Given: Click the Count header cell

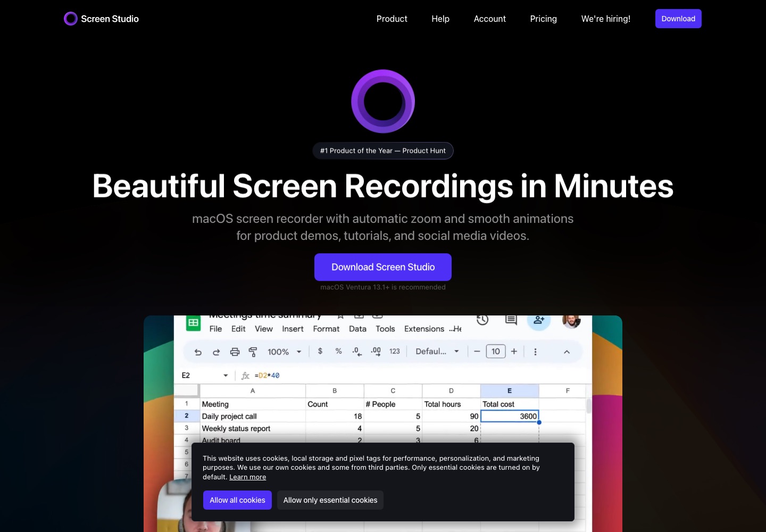Looking at the screenshot, I should point(335,404).
